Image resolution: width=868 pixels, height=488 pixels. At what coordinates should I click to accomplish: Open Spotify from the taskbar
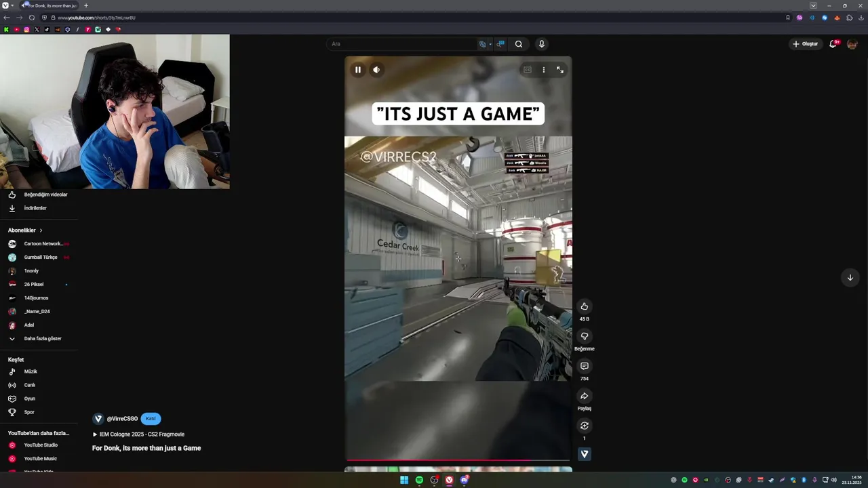419,480
